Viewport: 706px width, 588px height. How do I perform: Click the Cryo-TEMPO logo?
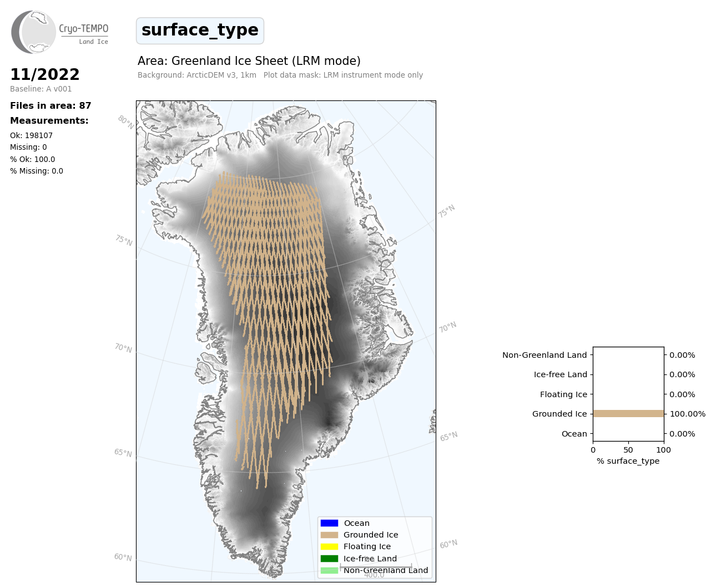60,32
